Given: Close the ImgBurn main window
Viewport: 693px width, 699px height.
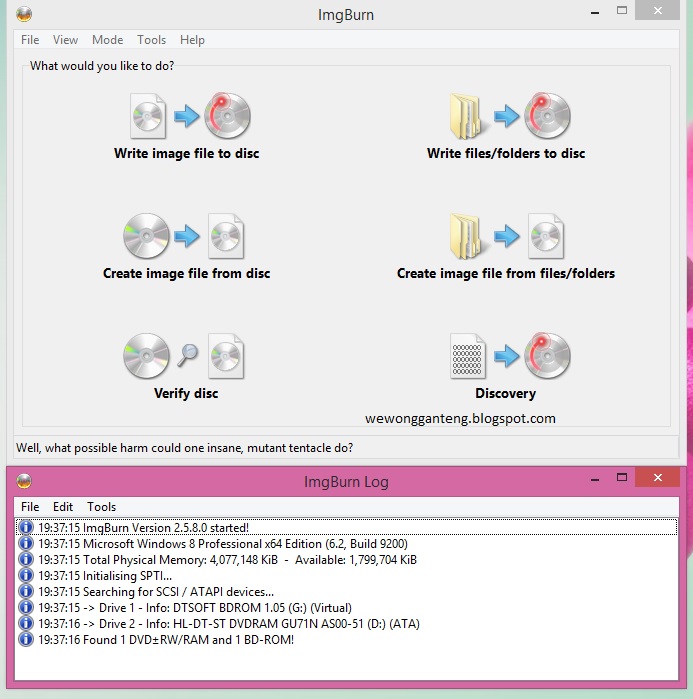Looking at the screenshot, I should click(658, 10).
